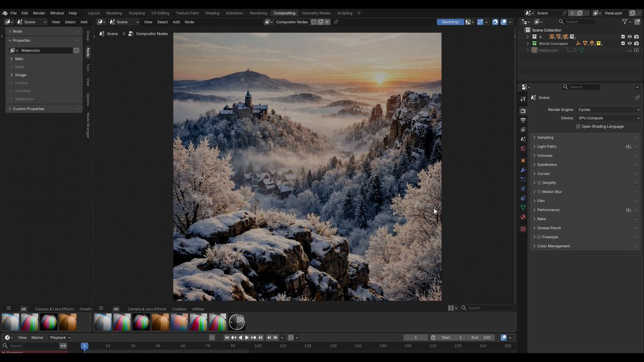Screen dimensions: 644x362
Task: Open the Tool properties tab icon
Action: pos(523,99)
